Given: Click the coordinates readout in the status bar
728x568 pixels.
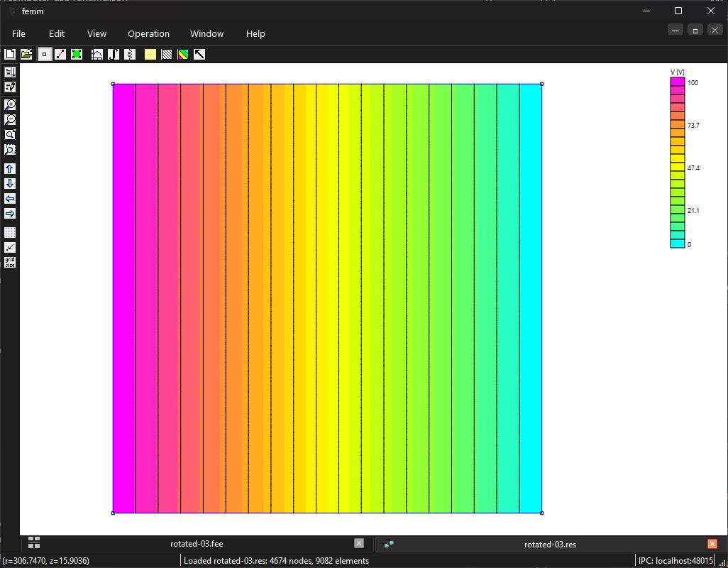Looking at the screenshot, I should [x=46, y=561].
